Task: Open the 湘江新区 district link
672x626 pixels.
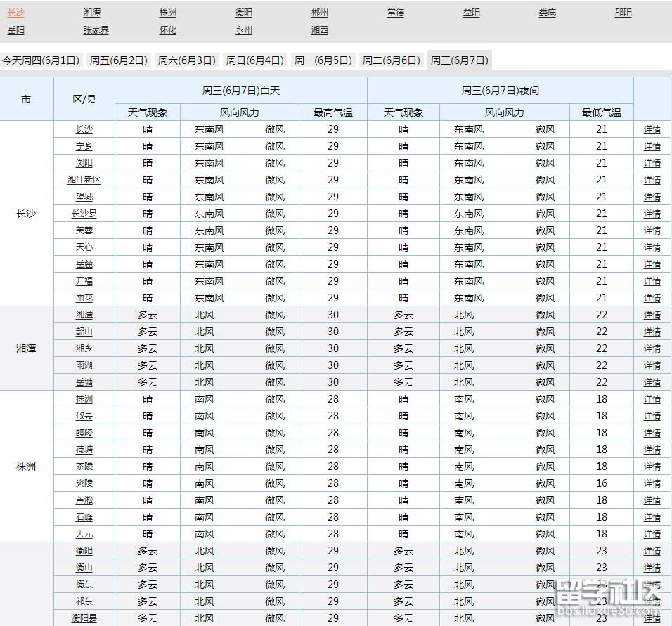Action: tap(84, 180)
